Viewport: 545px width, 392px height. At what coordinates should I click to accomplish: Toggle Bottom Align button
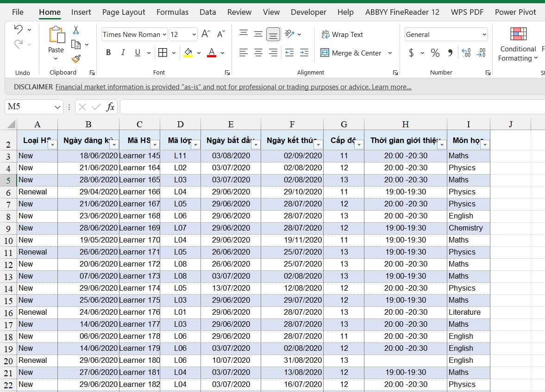tap(273, 34)
